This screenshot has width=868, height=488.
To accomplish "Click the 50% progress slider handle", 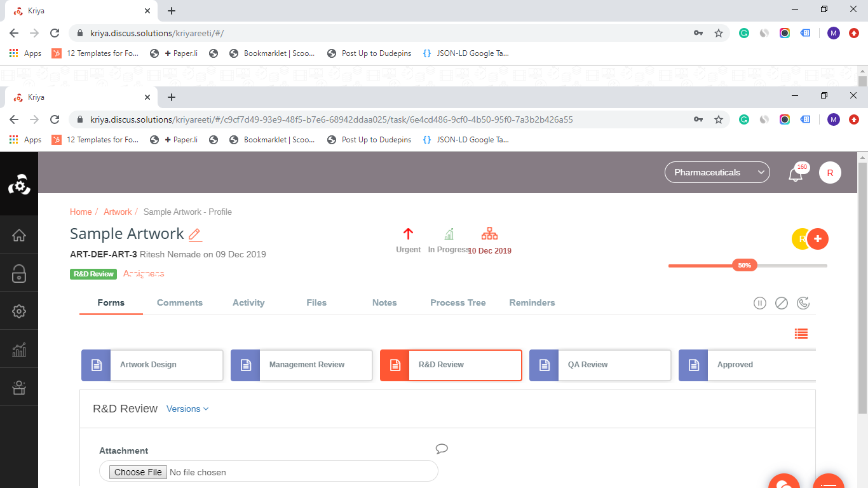I will (x=745, y=265).
